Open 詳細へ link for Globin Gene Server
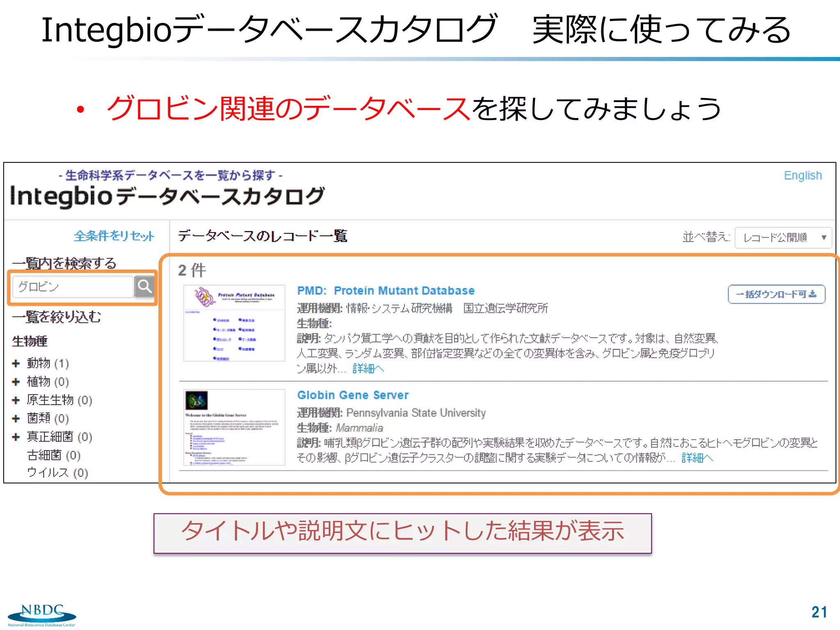Viewport: 840px width, 630px height. pyautogui.click(x=697, y=458)
